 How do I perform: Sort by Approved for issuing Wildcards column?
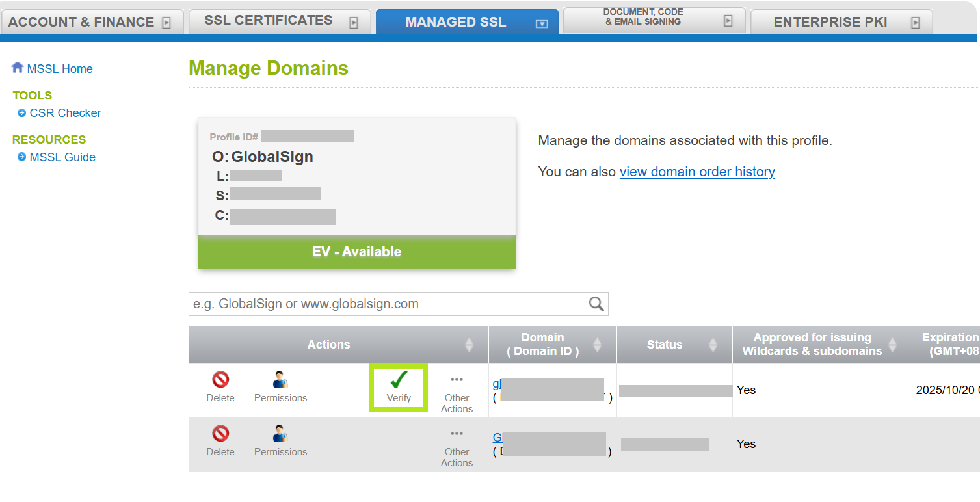[x=893, y=345]
